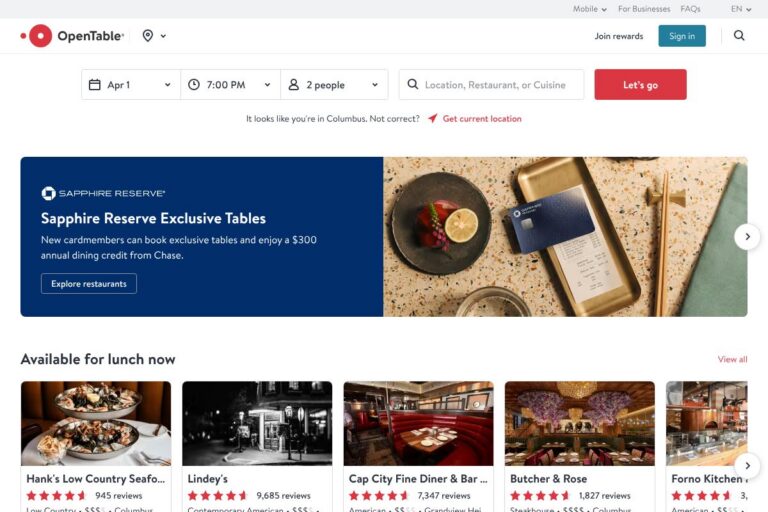Click the OpenTable logo icon

(x=38, y=36)
